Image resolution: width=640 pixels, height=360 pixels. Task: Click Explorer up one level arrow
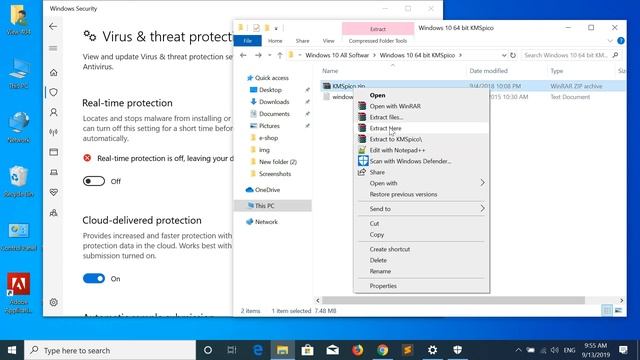[280, 55]
